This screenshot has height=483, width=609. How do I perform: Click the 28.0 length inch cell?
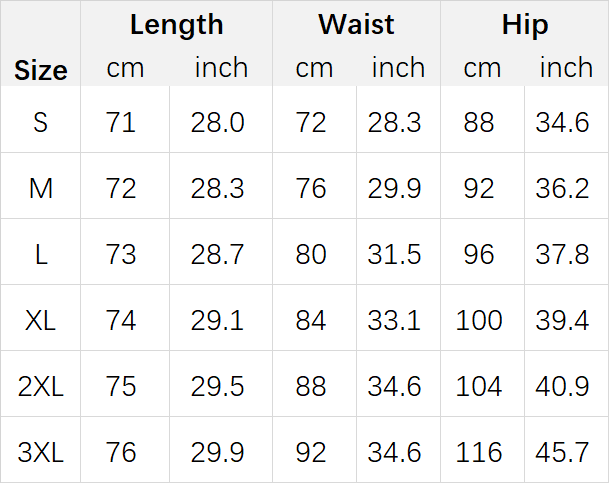tap(217, 122)
